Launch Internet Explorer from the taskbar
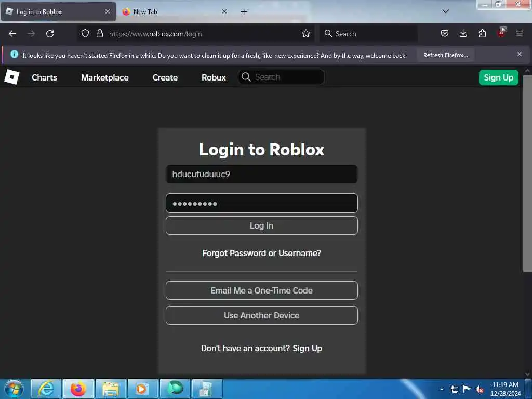Image resolution: width=532 pixels, height=399 pixels. [46, 389]
